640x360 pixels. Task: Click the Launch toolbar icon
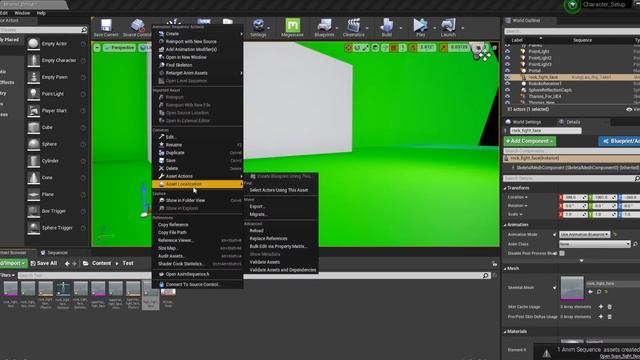[x=448, y=25]
